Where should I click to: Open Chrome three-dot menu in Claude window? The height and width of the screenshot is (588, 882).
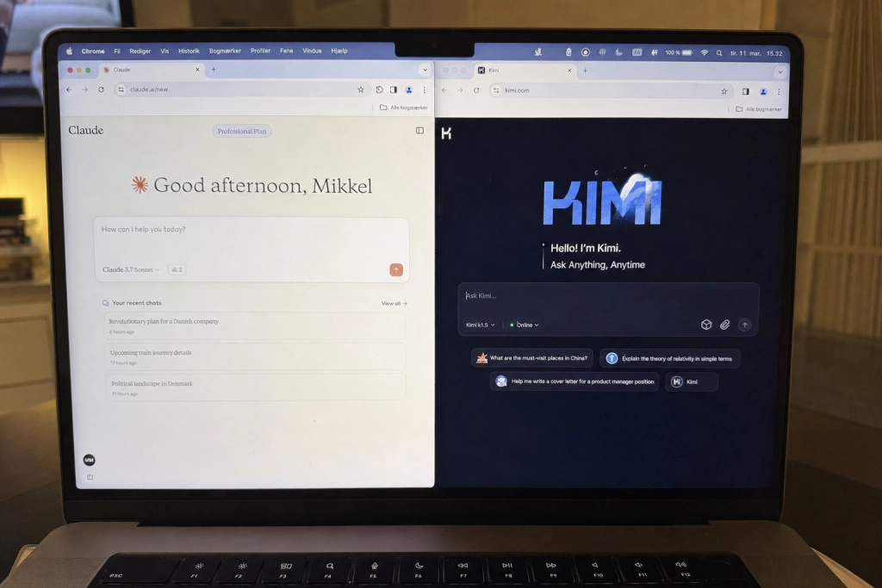(x=424, y=90)
